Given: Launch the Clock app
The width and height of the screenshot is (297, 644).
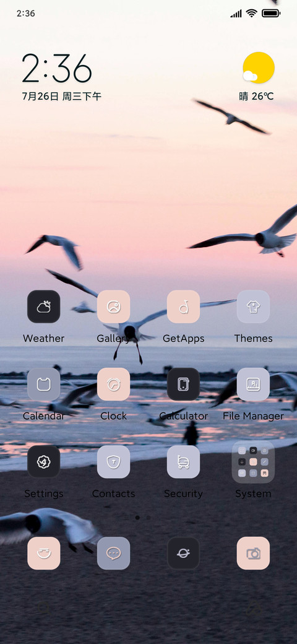Looking at the screenshot, I should [114, 384].
